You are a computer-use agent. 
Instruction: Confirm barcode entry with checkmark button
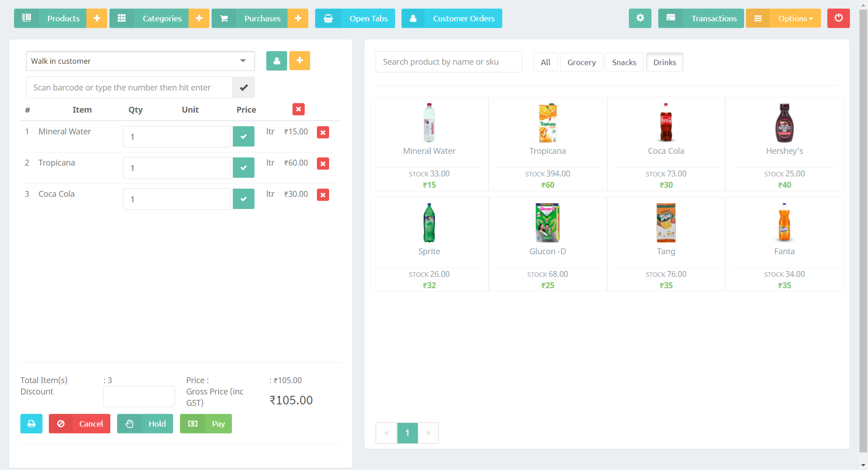(x=244, y=87)
